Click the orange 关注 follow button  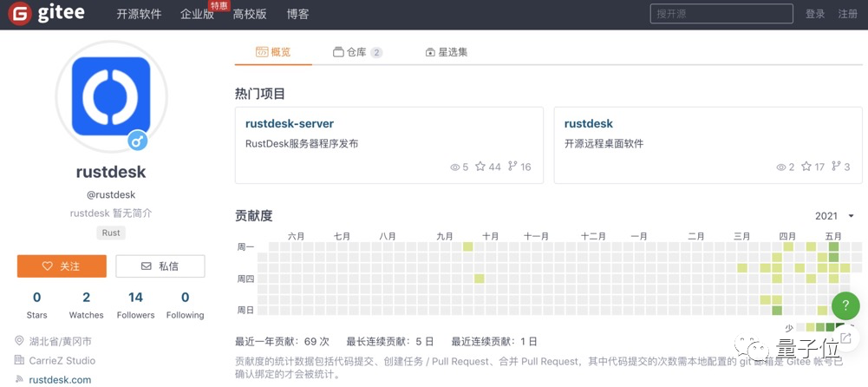pos(62,266)
